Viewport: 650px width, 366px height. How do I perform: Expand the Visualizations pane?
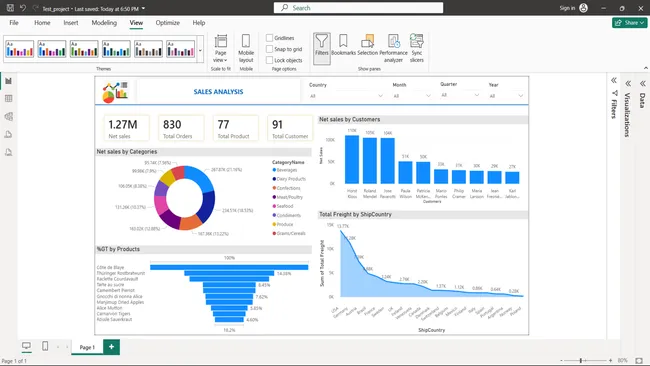click(628, 83)
